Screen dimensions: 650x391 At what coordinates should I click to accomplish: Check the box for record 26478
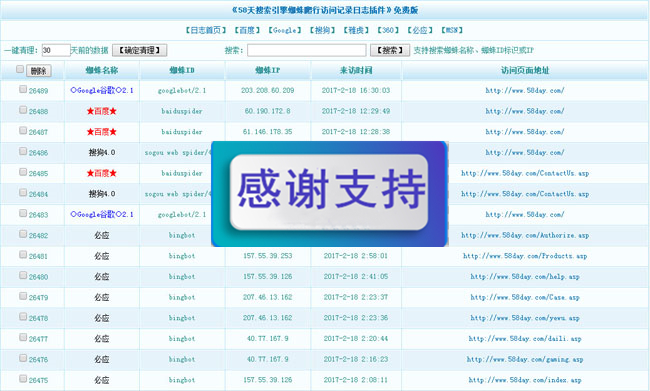pyautogui.click(x=23, y=317)
